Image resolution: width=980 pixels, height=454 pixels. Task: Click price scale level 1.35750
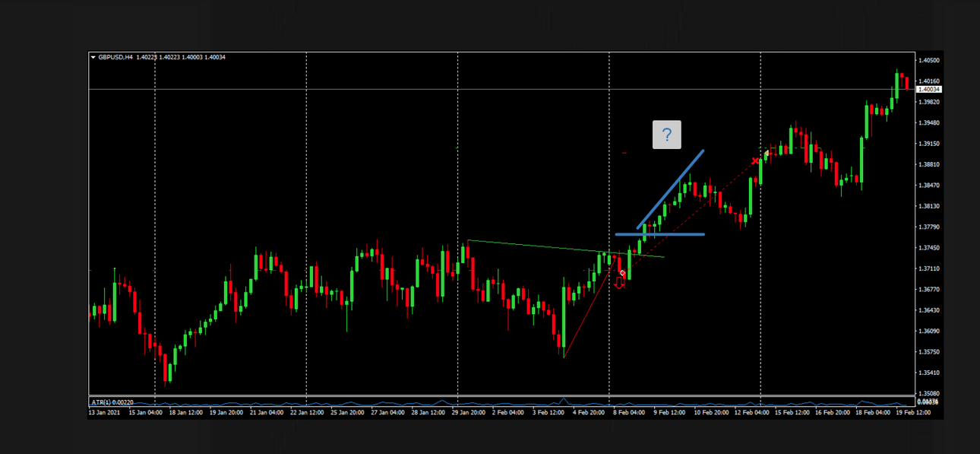(929, 352)
